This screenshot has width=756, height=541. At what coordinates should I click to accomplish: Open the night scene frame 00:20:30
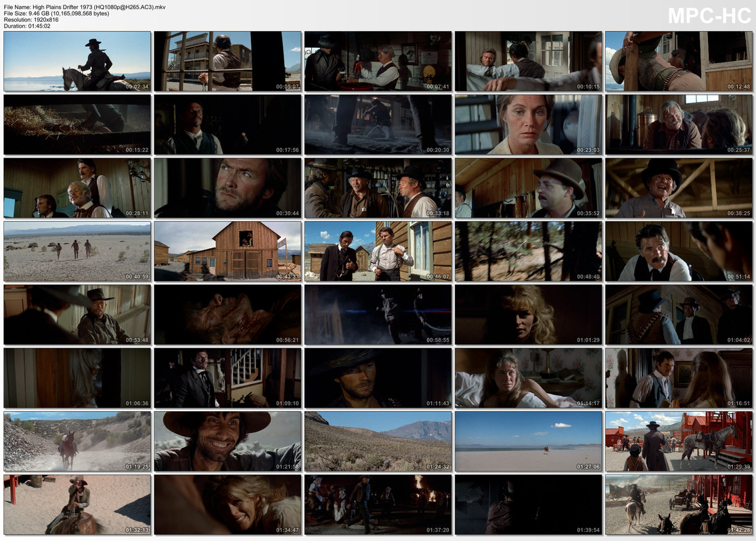click(x=378, y=124)
